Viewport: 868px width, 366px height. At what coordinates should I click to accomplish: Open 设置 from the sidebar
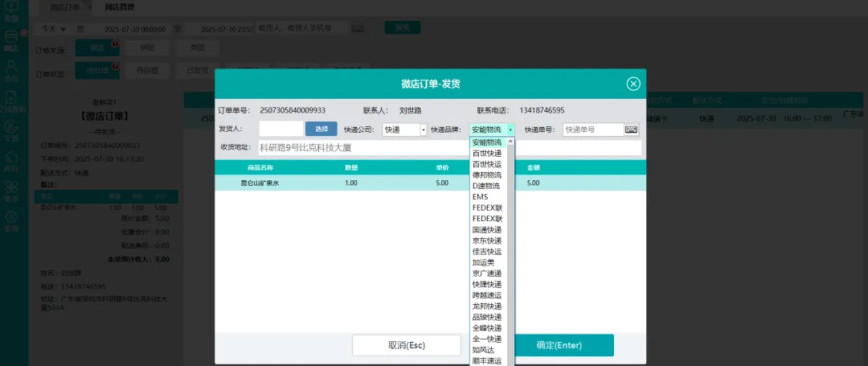pos(11,221)
